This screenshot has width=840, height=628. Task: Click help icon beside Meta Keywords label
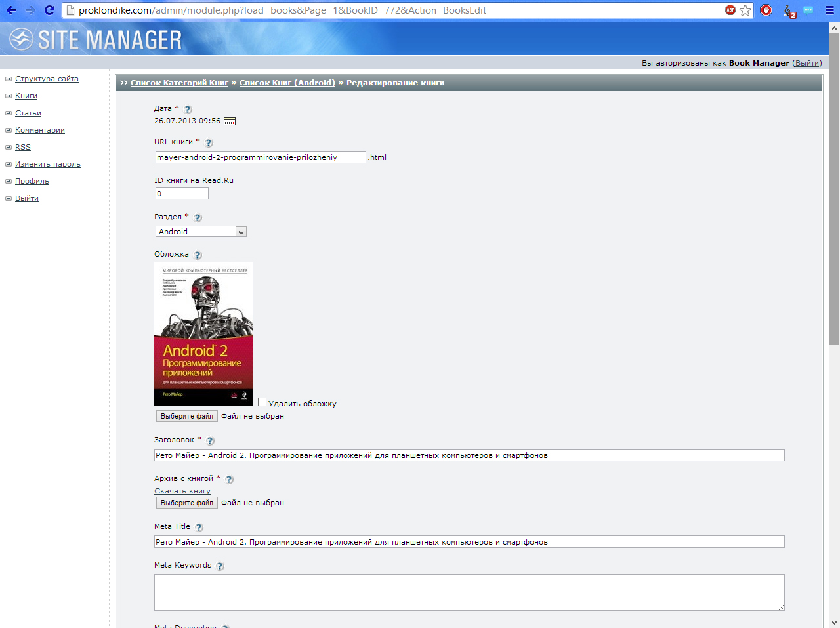click(x=220, y=566)
